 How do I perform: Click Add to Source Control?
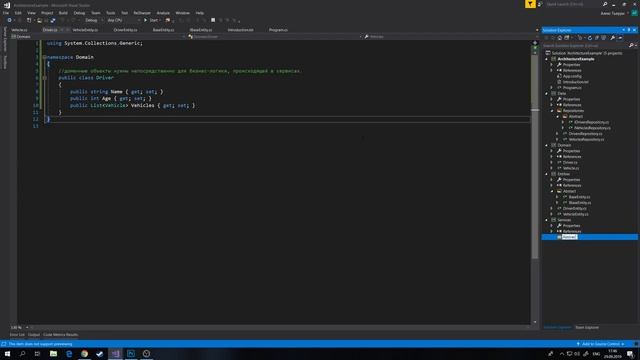coord(600,344)
